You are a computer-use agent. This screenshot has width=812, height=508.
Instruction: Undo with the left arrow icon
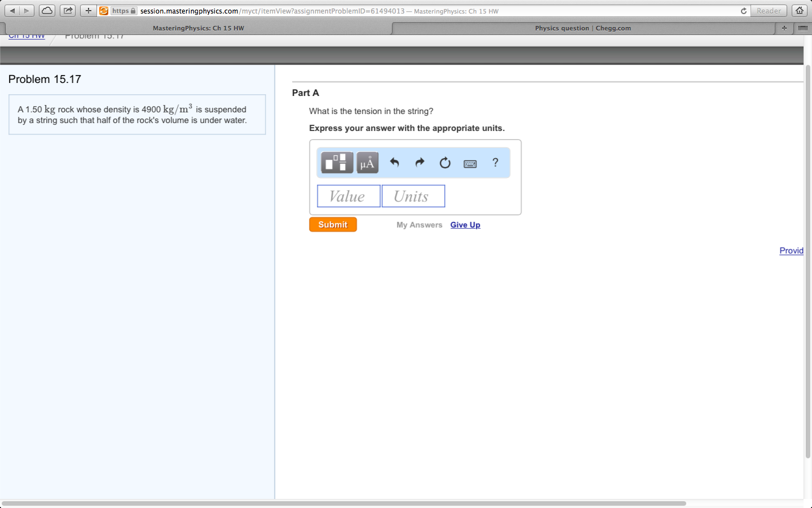(395, 163)
